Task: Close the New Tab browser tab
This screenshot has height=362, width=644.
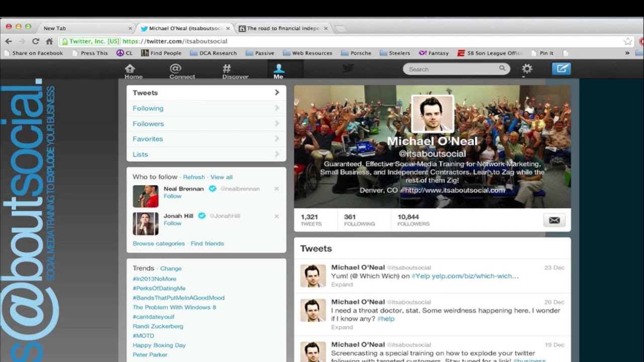Action: [130, 29]
